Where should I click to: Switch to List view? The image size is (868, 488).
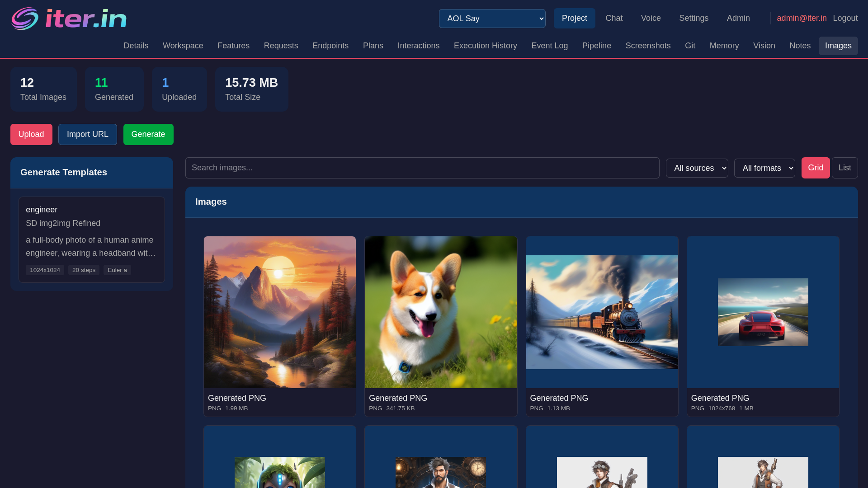pos(844,168)
